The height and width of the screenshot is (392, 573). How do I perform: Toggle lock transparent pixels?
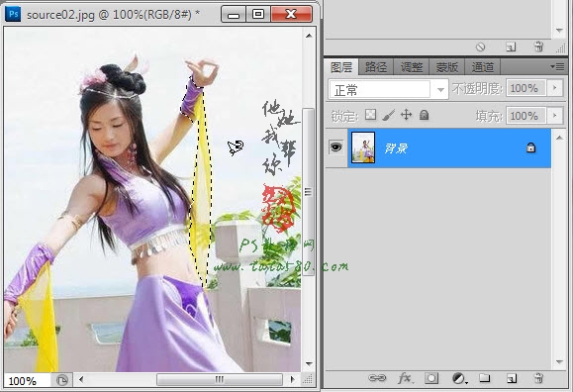370,115
